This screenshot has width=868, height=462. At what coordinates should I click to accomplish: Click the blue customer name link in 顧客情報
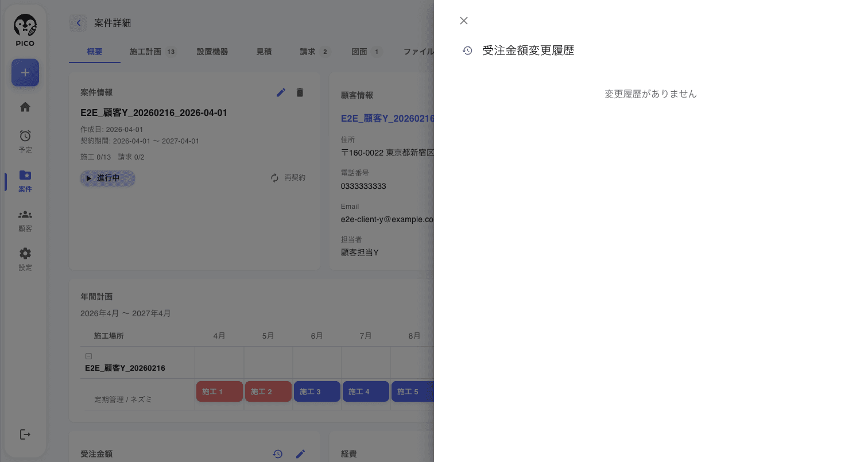click(387, 119)
